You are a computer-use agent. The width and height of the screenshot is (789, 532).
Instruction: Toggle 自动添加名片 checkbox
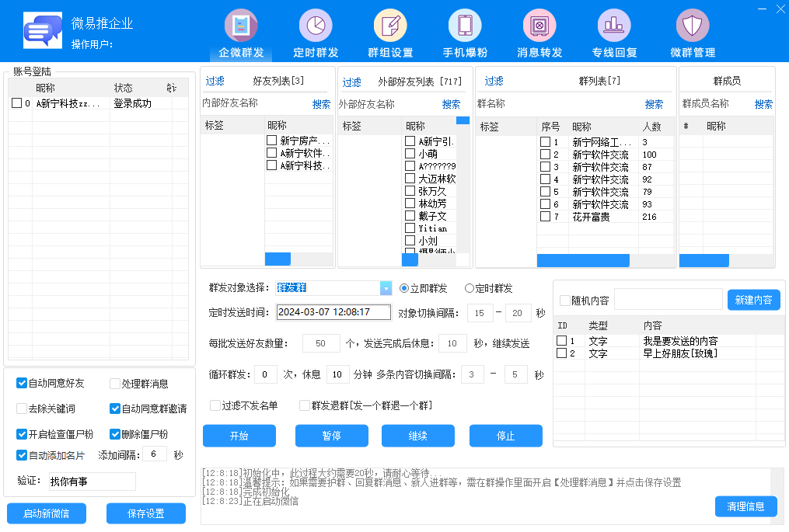22,455
